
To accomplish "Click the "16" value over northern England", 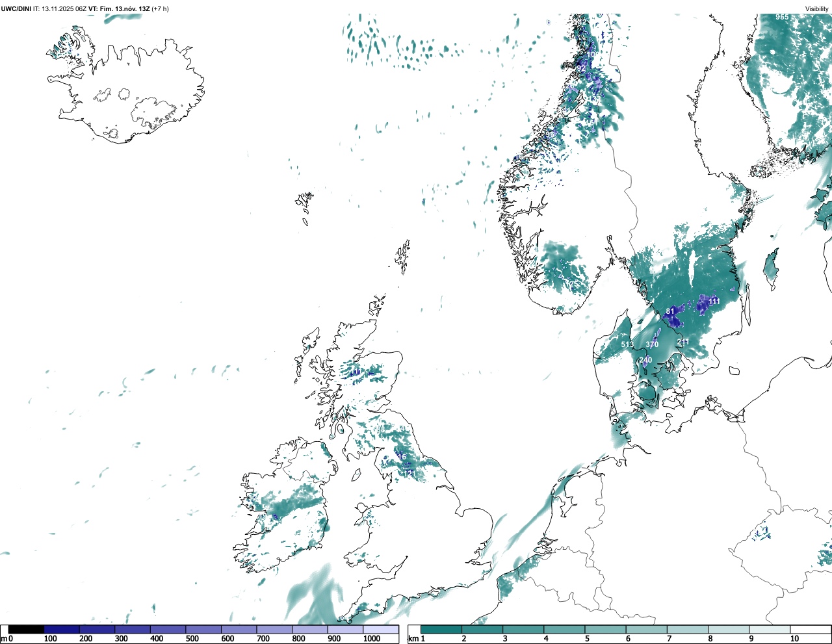I will click(402, 457).
